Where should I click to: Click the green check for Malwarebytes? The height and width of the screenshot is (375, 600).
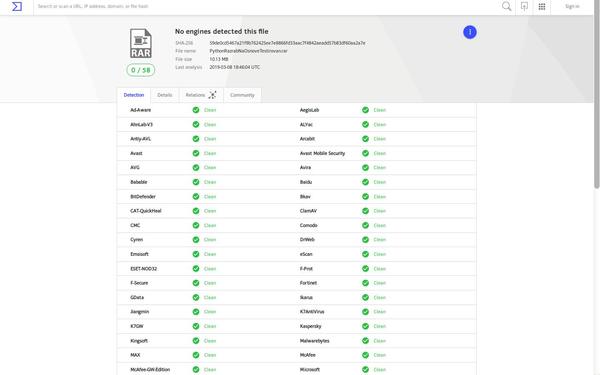point(365,341)
